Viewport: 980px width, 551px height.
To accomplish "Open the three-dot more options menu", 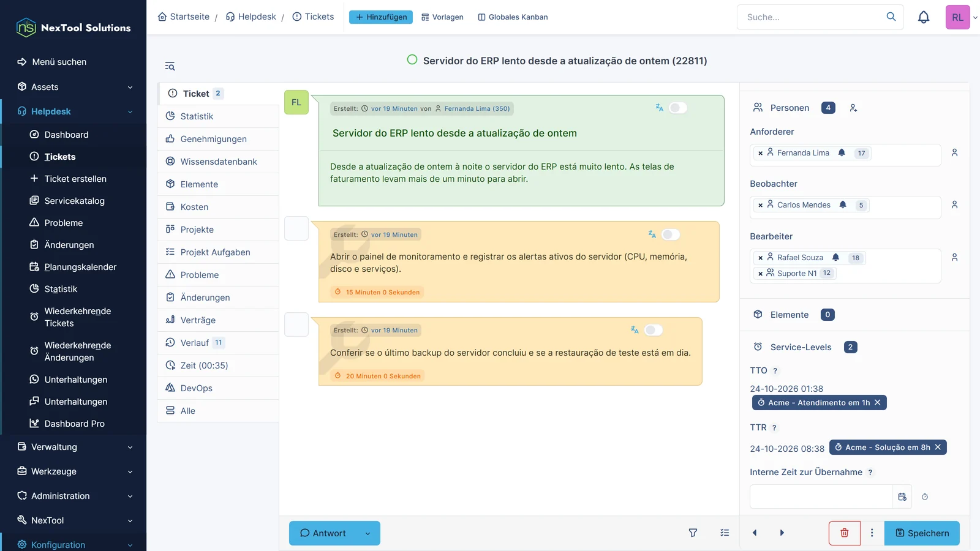I will [x=872, y=533].
